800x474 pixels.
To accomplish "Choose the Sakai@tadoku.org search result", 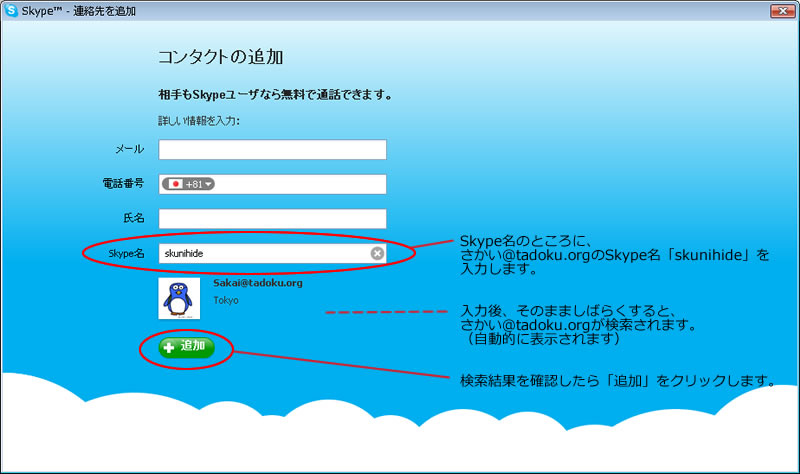I will [258, 283].
